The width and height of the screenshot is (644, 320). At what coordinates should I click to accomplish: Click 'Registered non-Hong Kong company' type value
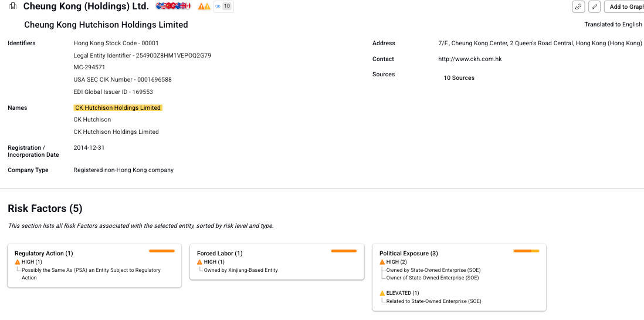(124, 170)
